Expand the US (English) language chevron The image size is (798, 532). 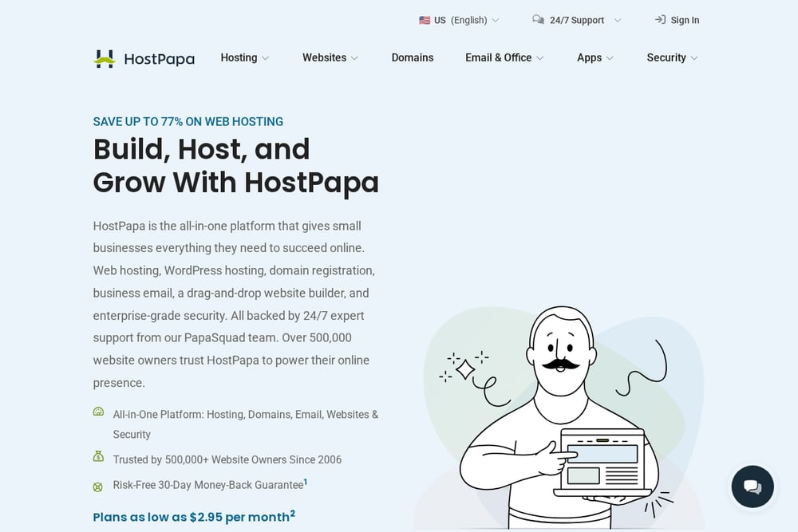click(496, 21)
